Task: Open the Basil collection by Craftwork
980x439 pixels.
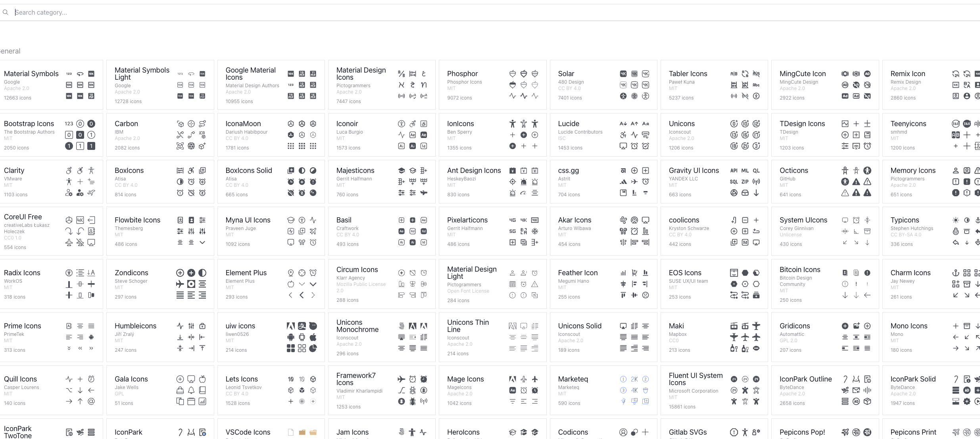Action: click(382, 231)
